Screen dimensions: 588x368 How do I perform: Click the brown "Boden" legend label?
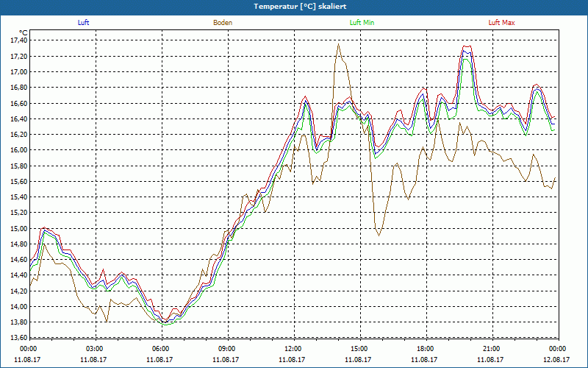[x=223, y=23]
